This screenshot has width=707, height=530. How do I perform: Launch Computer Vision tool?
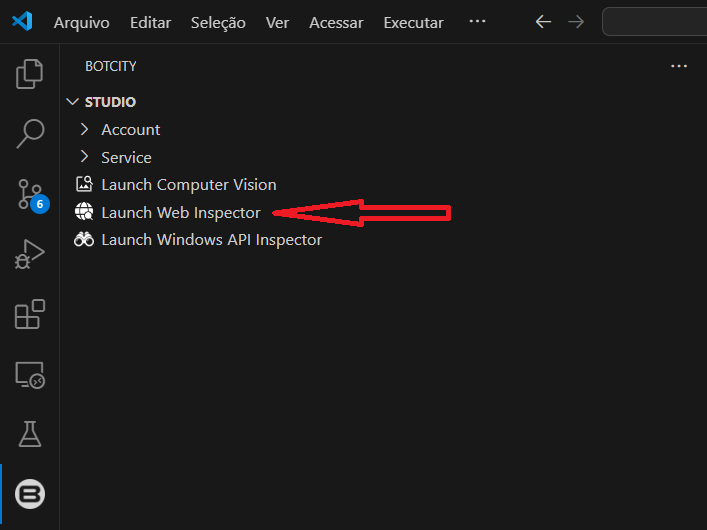pyautogui.click(x=188, y=185)
